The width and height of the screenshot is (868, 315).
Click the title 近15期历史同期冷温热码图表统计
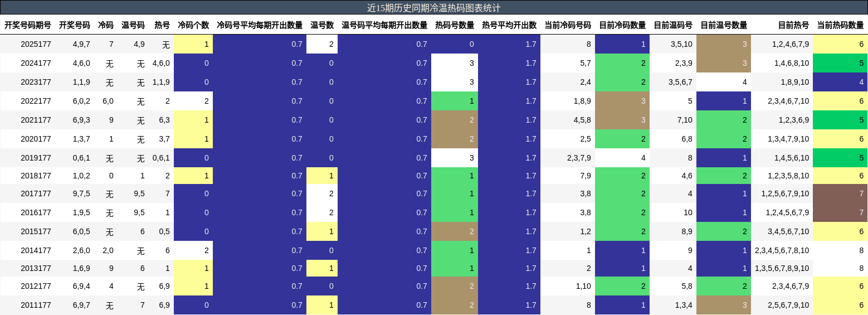click(x=433, y=8)
